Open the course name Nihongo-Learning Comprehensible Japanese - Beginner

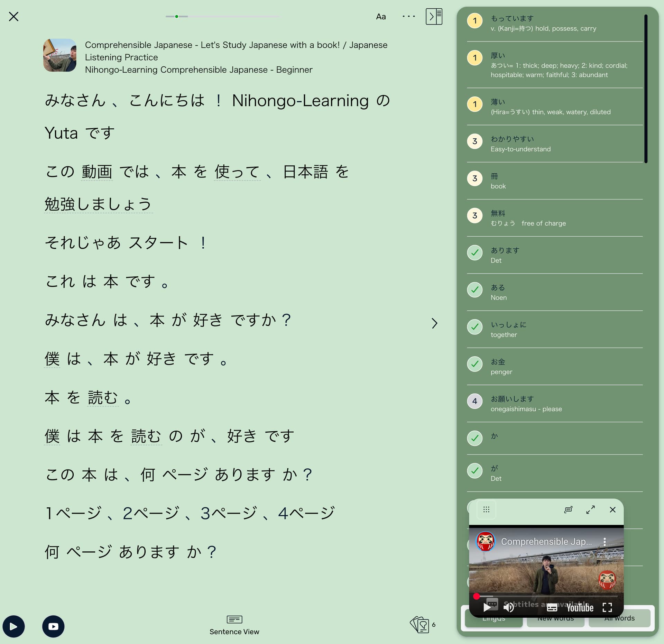click(199, 70)
